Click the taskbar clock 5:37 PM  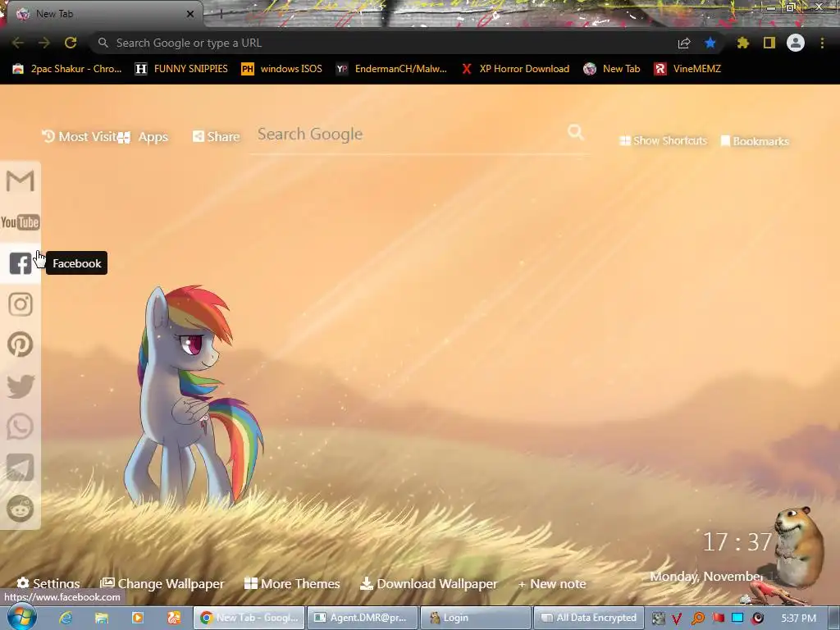pyautogui.click(x=798, y=619)
